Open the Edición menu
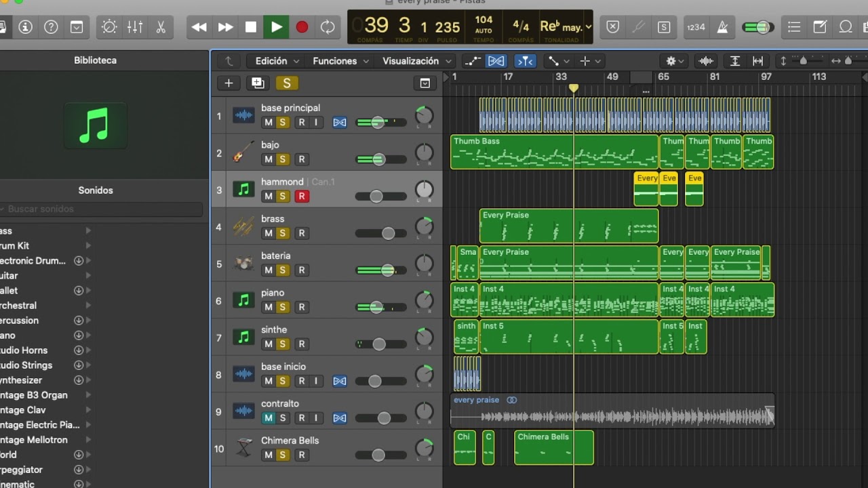The image size is (868, 488). coord(277,61)
